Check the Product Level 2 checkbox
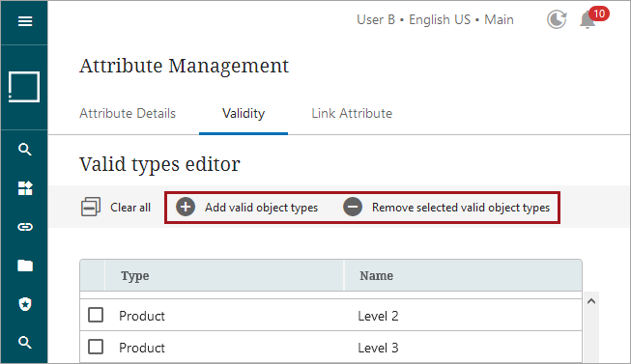The image size is (631, 364). pos(96,315)
